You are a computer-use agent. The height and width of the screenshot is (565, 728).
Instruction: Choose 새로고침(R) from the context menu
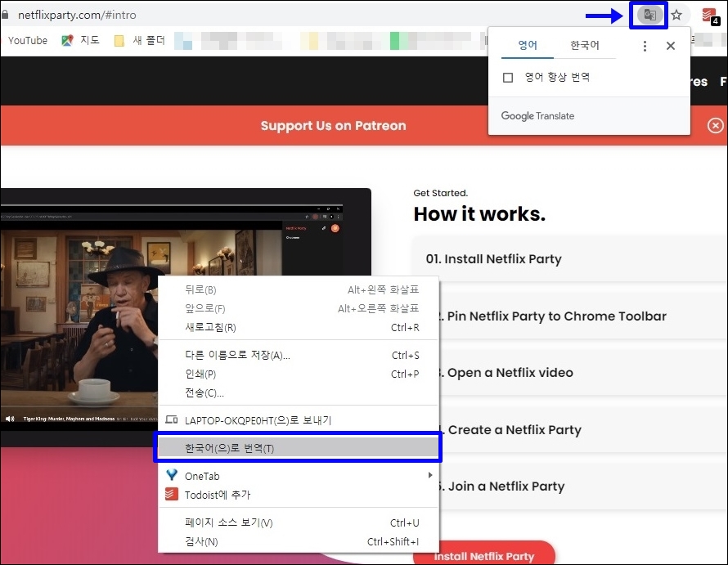click(x=298, y=327)
